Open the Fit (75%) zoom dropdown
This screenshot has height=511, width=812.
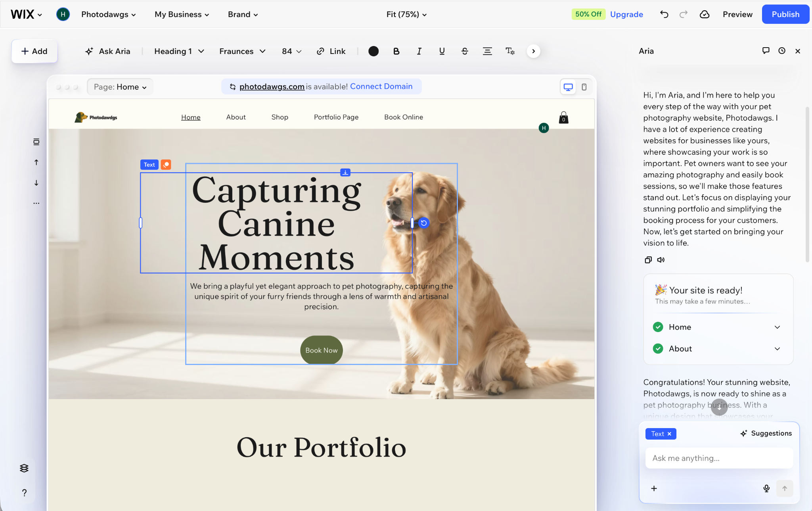(406, 14)
